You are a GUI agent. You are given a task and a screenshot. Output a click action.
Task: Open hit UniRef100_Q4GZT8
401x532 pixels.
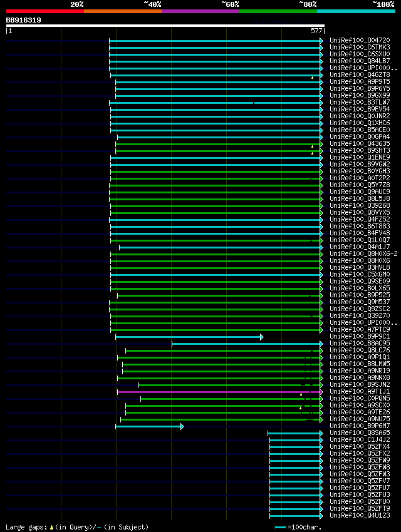360,74
